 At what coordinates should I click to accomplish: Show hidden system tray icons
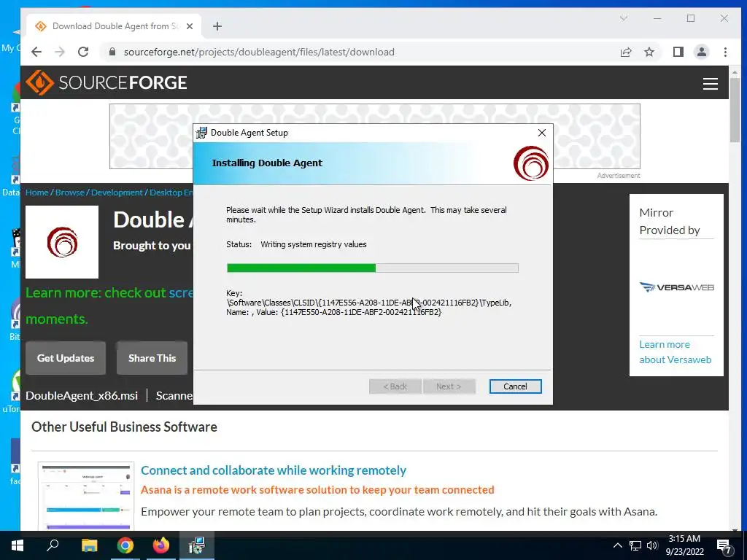tap(617, 545)
